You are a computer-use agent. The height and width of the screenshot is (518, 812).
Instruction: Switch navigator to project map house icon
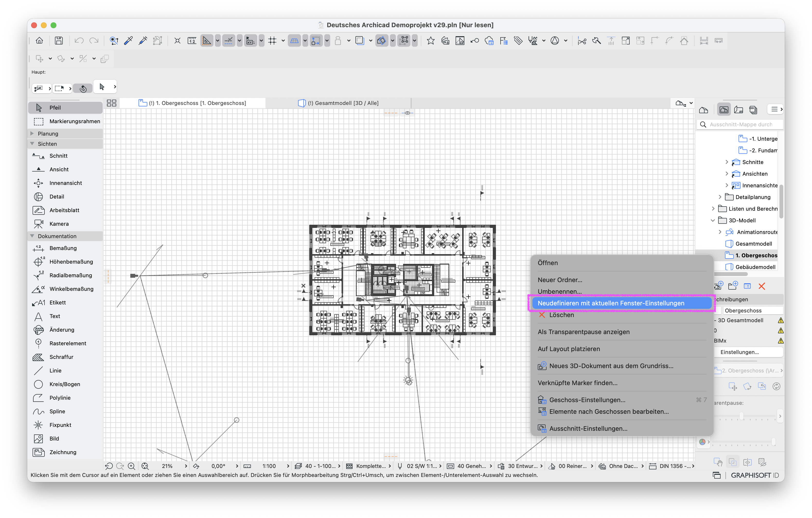(703, 110)
